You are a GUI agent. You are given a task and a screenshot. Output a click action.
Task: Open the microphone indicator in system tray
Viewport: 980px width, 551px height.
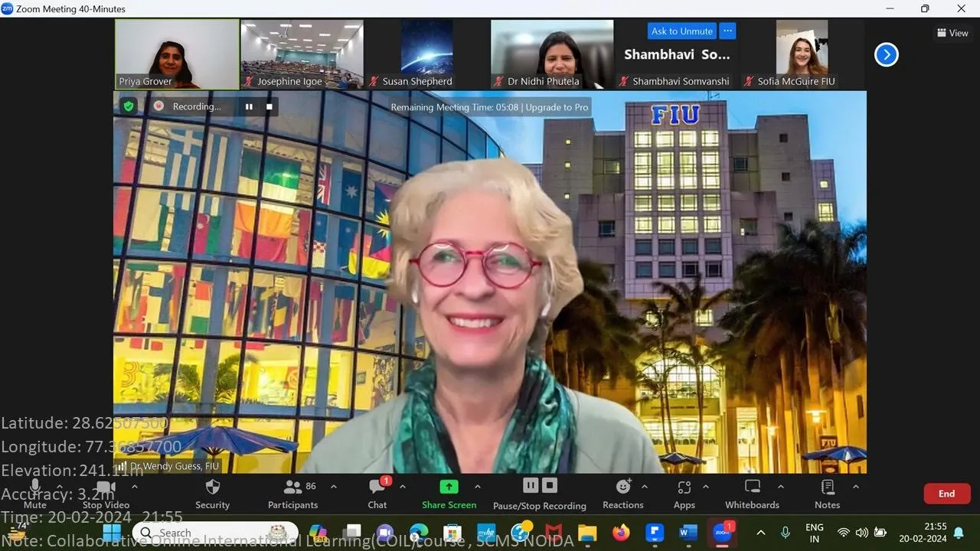click(x=785, y=533)
